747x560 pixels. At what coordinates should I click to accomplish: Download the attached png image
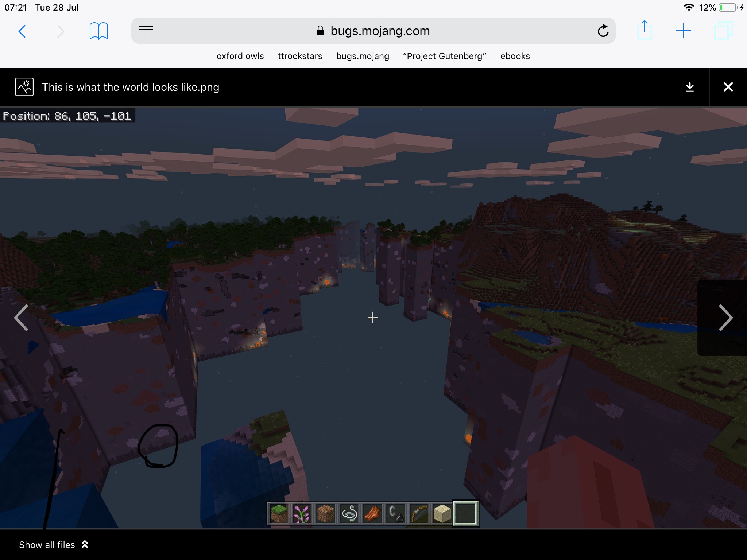tap(689, 87)
